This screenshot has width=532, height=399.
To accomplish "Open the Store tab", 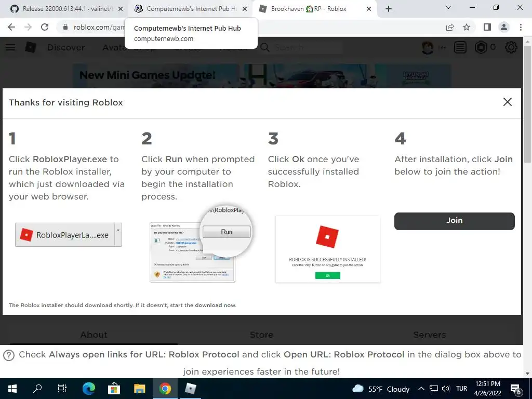I will [262, 335].
